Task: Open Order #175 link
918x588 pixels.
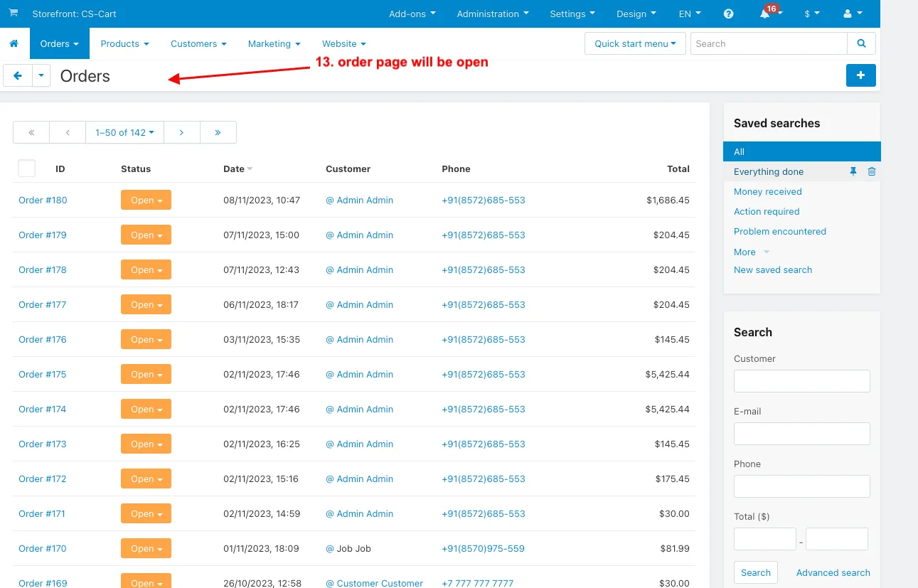Action: tap(43, 374)
